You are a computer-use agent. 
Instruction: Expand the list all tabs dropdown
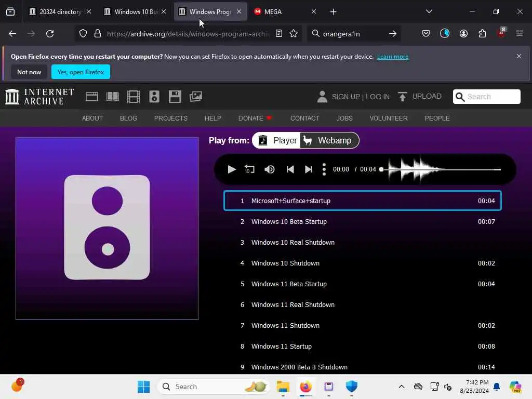pos(429,11)
